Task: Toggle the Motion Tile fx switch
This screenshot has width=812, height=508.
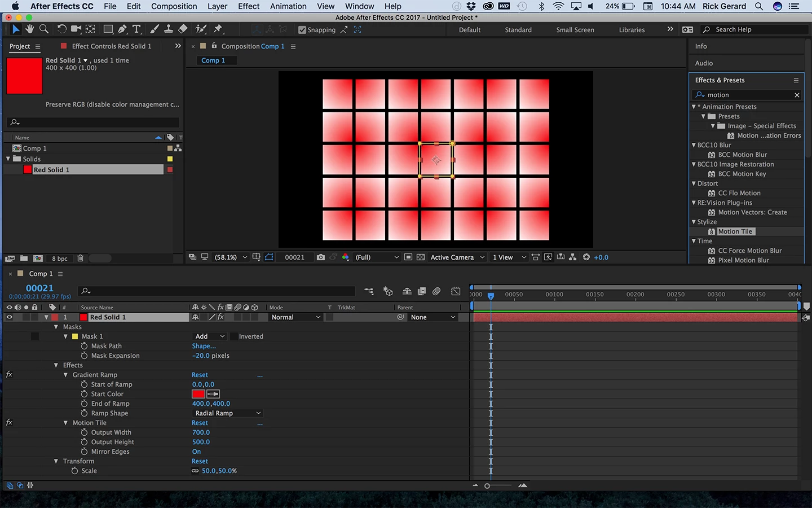Action: pyautogui.click(x=9, y=423)
